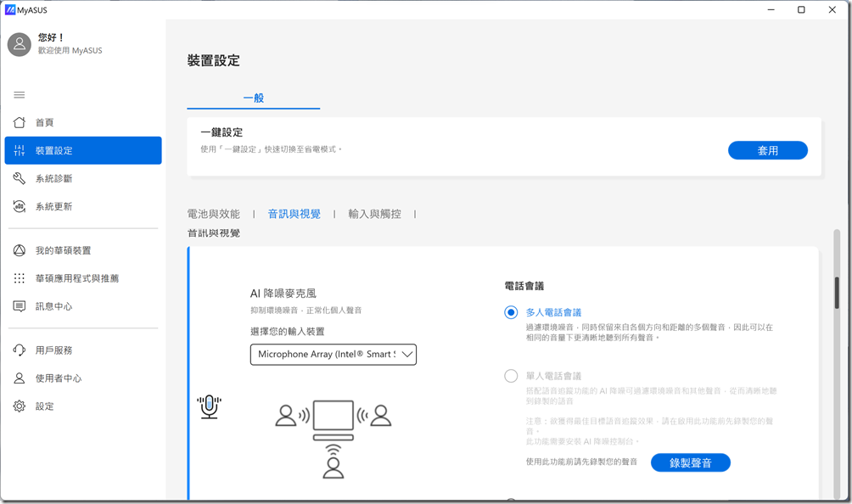Click the vertical scrollbar thumb

[837, 292]
